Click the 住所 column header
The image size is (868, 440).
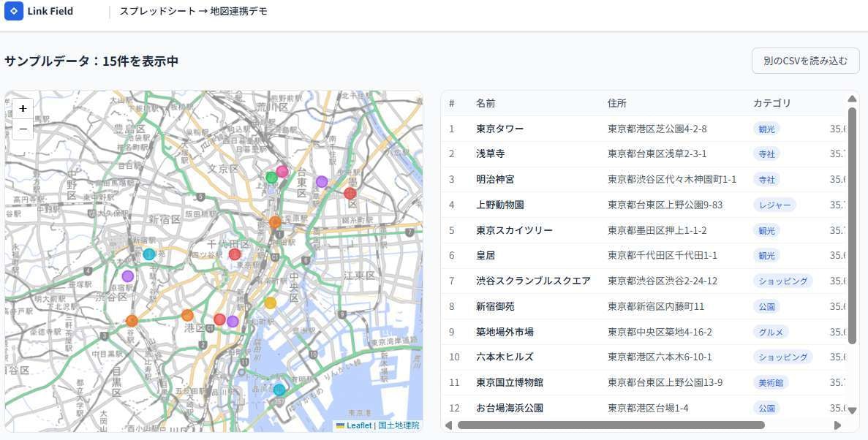click(x=617, y=104)
